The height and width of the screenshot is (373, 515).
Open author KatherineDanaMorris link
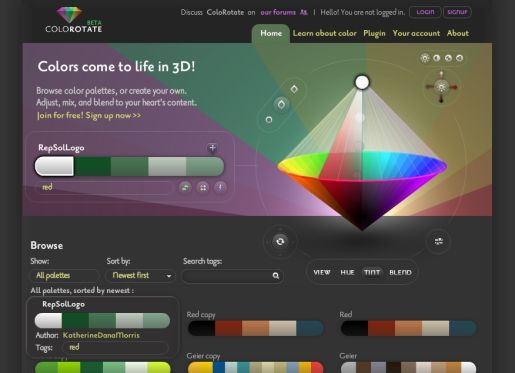pos(101,335)
